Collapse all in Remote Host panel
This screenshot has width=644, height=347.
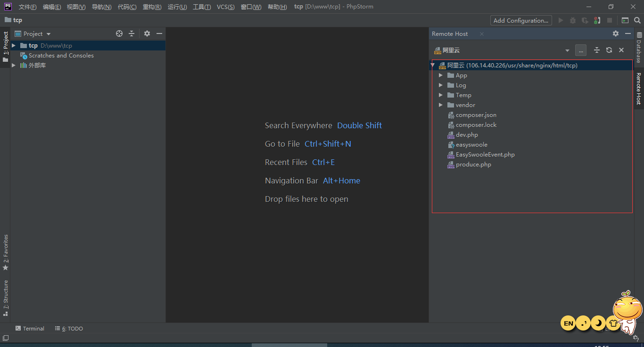(x=596, y=50)
